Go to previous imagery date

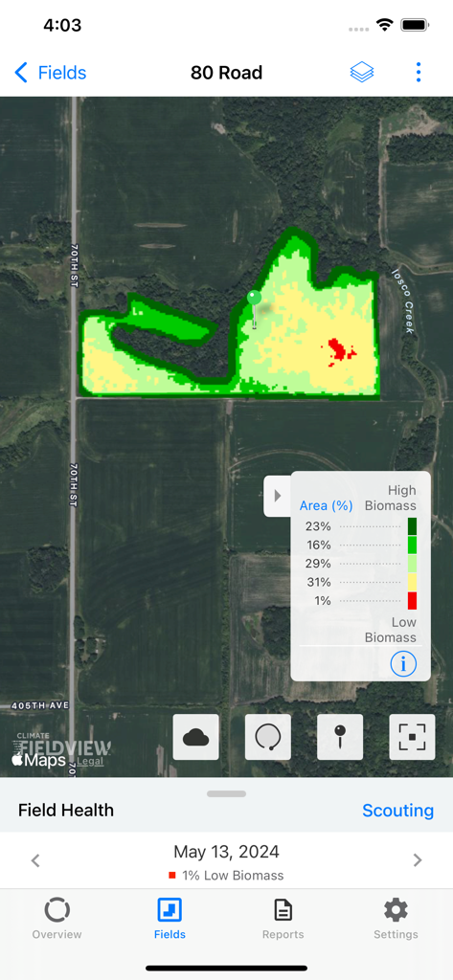coord(35,860)
